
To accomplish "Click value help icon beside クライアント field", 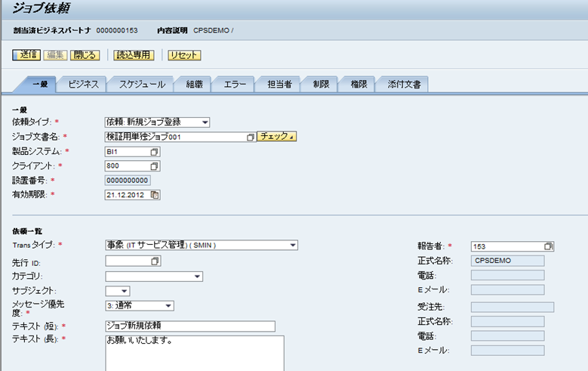I will (x=155, y=165).
